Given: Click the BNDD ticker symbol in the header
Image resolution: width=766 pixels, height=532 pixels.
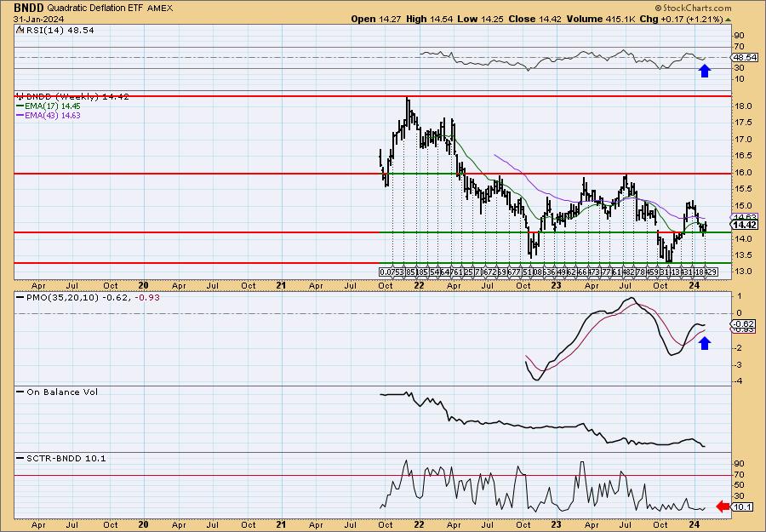Looking at the screenshot, I should coord(29,8).
